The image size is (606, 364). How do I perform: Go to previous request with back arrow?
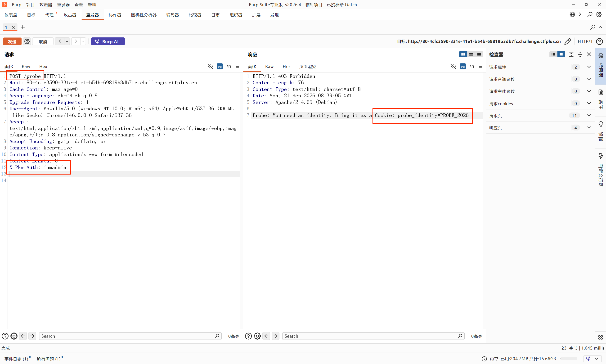60,41
